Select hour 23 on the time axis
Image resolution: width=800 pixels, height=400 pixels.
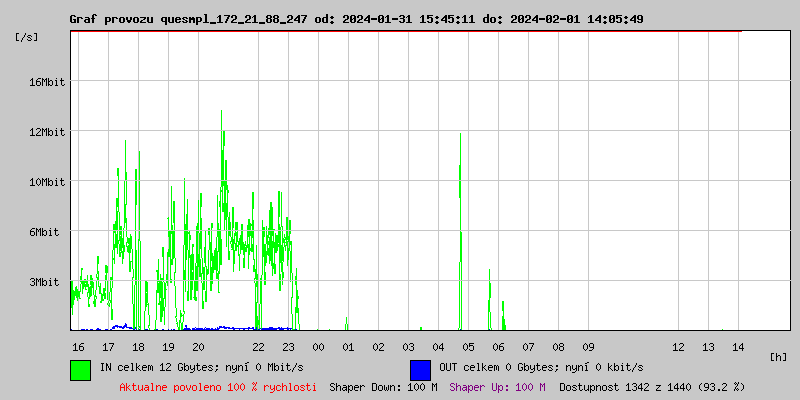(288, 346)
